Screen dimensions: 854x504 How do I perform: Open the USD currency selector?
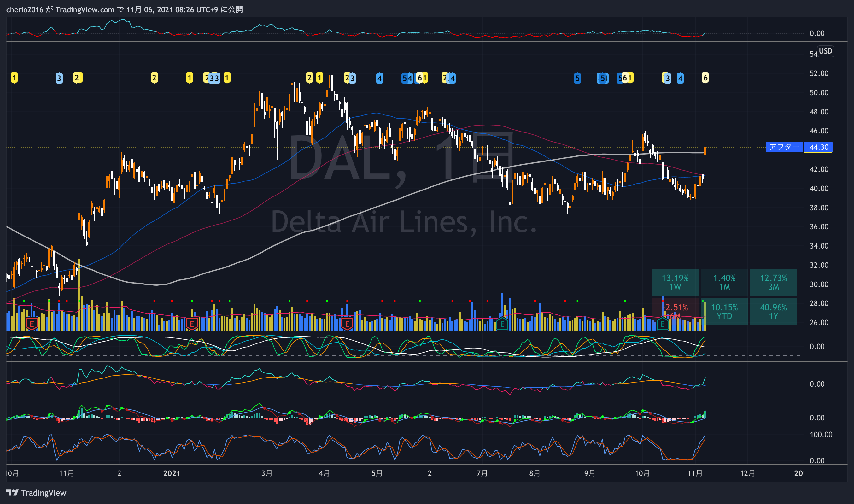point(825,51)
